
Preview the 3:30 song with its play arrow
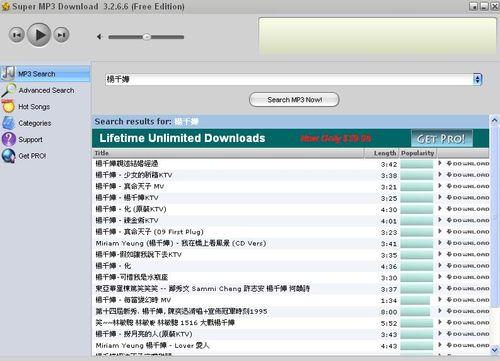tap(440, 277)
